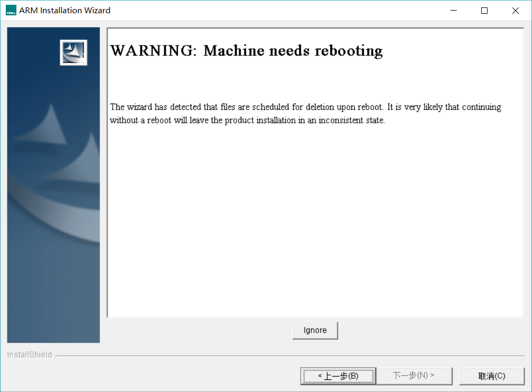Click the 'WARNING: Machine needs rebooting' heading
This screenshot has width=532, height=392.
tap(247, 51)
